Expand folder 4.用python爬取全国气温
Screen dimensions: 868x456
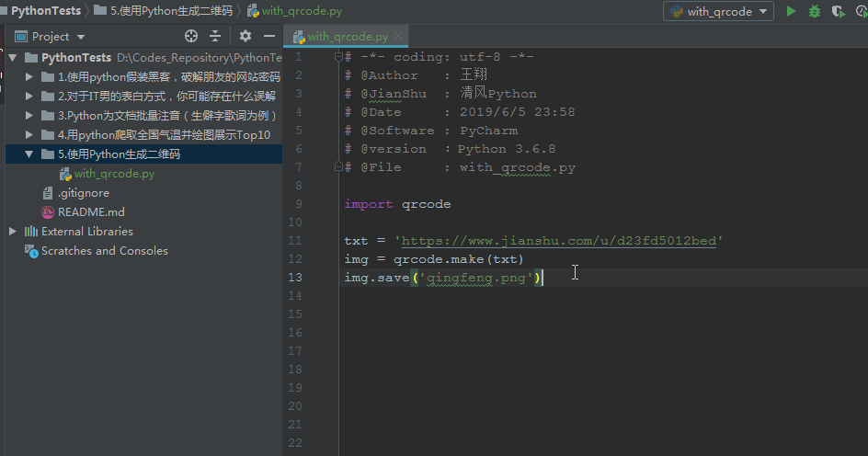[x=29, y=134]
